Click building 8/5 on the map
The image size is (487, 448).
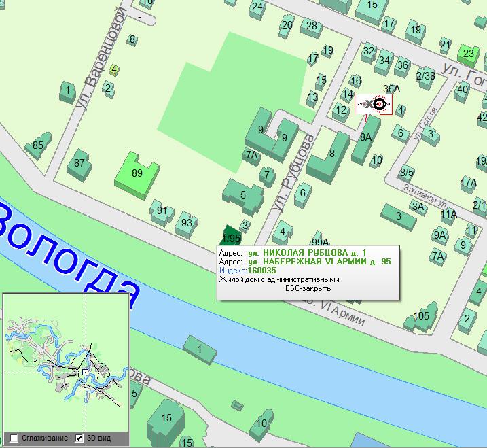coord(407,172)
